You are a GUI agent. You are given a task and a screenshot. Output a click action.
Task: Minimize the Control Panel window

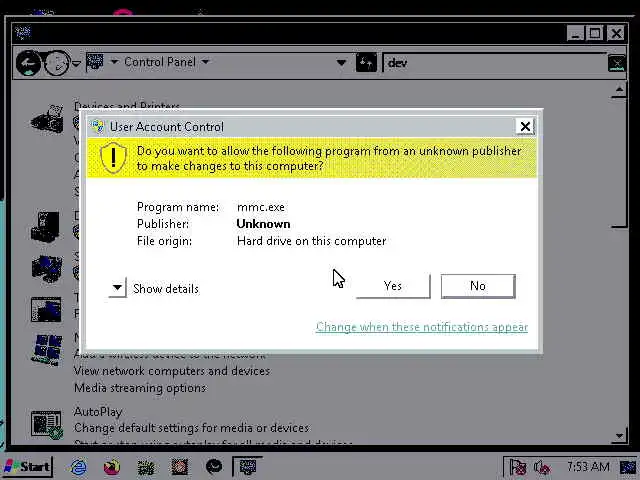576,33
